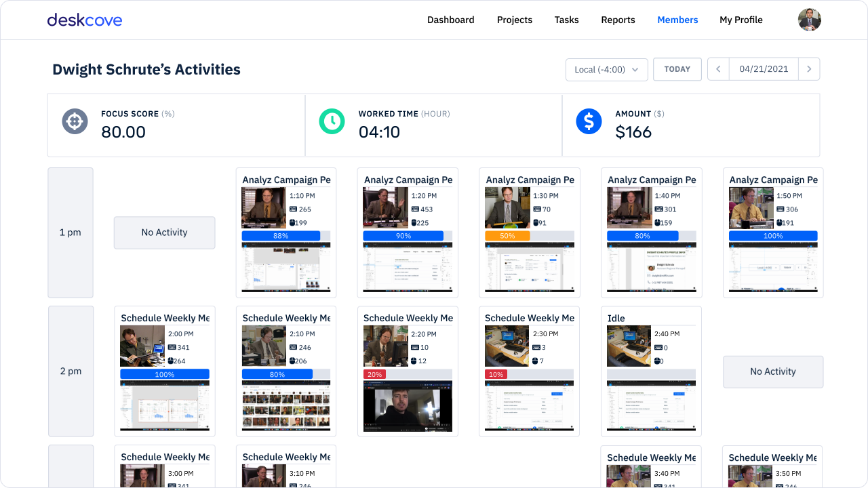Click the 'Idle' card title at 2:40 PM

(x=616, y=318)
